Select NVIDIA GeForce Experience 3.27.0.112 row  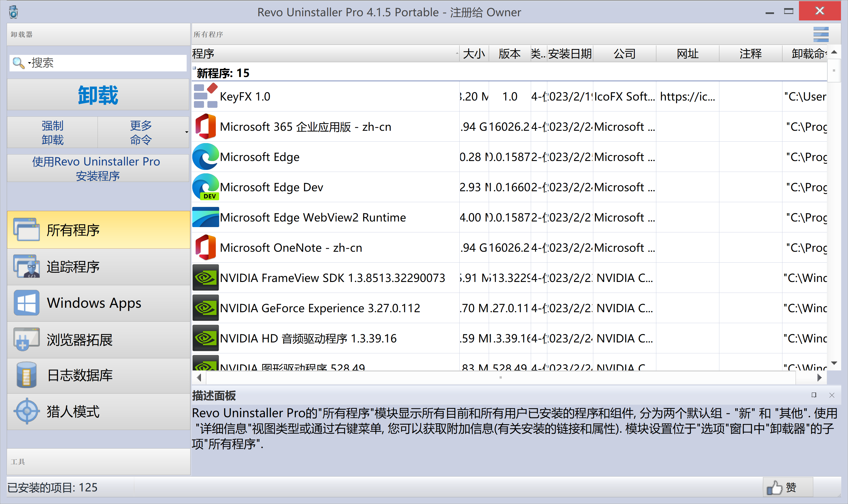coord(509,308)
